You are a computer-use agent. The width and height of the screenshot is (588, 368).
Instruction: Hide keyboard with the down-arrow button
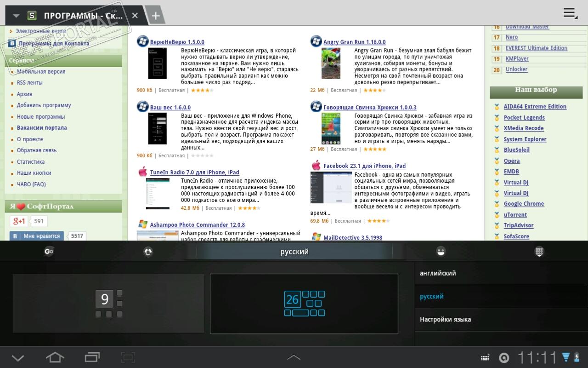[17, 357]
